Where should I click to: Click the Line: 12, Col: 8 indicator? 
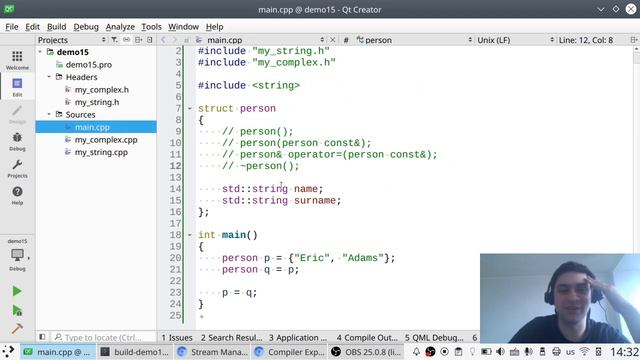pos(586,40)
